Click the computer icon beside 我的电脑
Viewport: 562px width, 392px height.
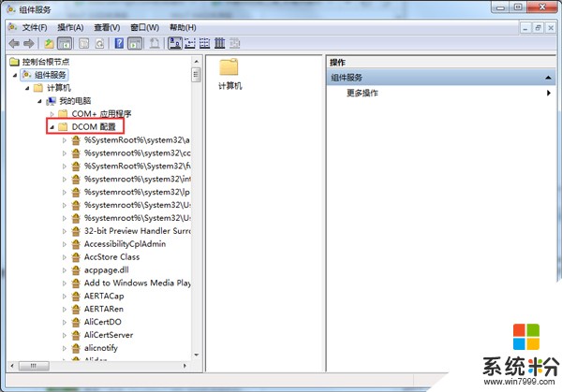click(52, 101)
